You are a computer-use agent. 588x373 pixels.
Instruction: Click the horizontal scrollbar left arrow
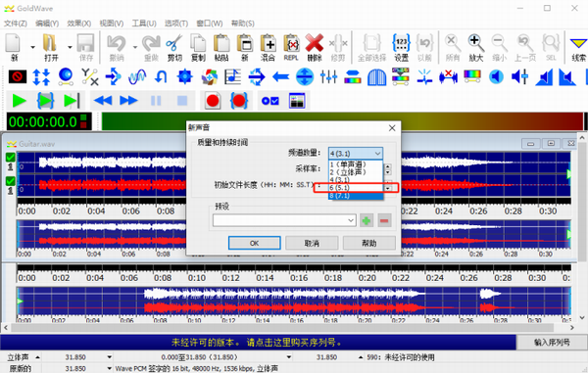[x=5, y=328]
